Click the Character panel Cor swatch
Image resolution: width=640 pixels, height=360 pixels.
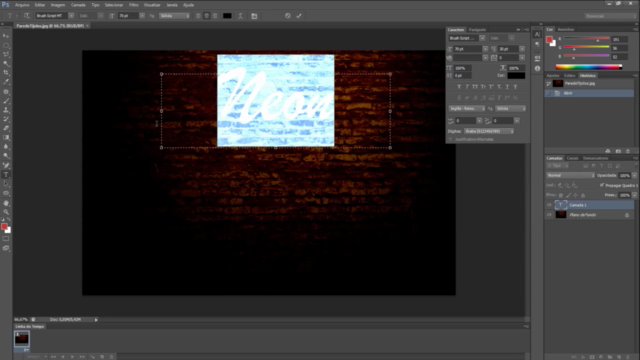click(516, 76)
